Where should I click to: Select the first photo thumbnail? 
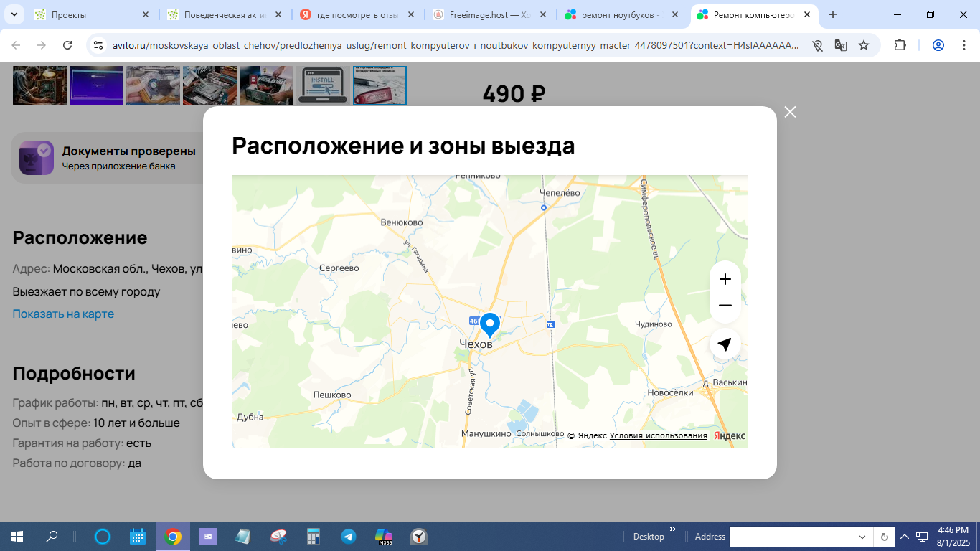click(39, 85)
